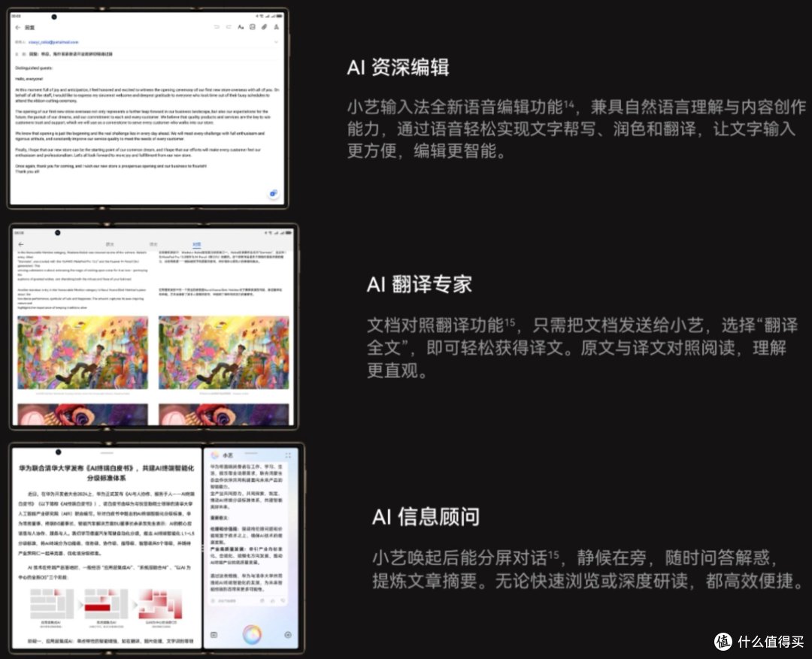
Task: Click the 'AI 资深编辑' heading
Action: coord(398,68)
